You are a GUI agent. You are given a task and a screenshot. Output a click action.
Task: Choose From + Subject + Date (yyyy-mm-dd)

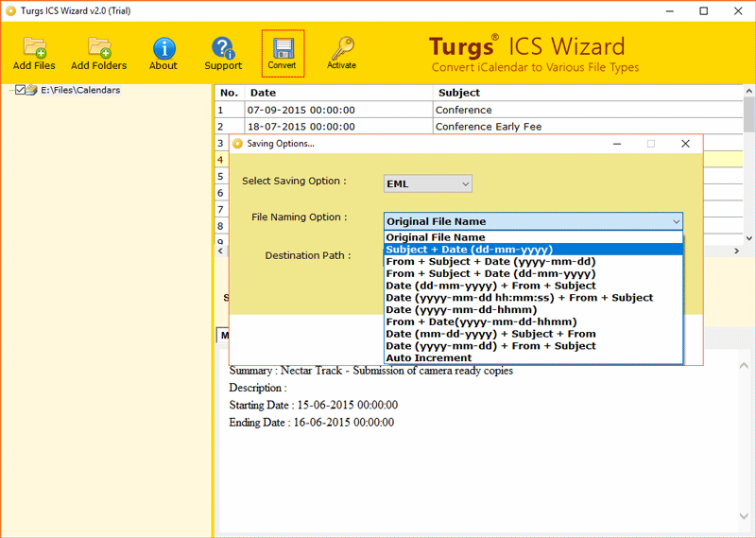point(533,262)
